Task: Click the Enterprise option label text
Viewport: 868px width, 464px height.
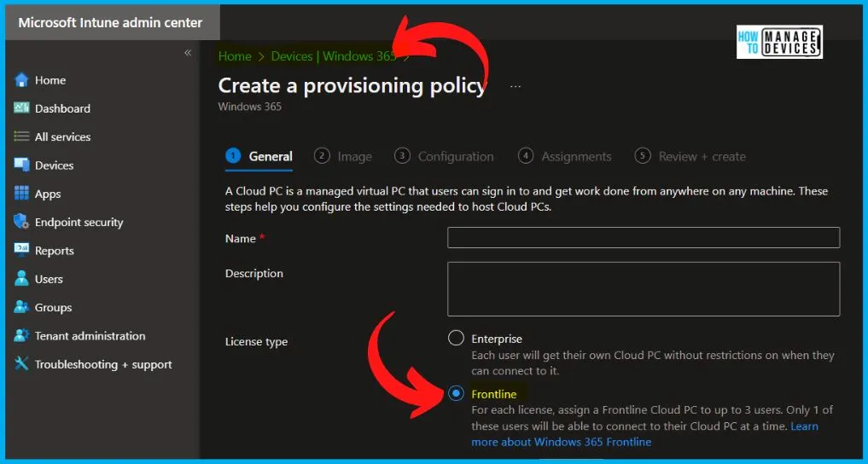Action: coord(497,339)
